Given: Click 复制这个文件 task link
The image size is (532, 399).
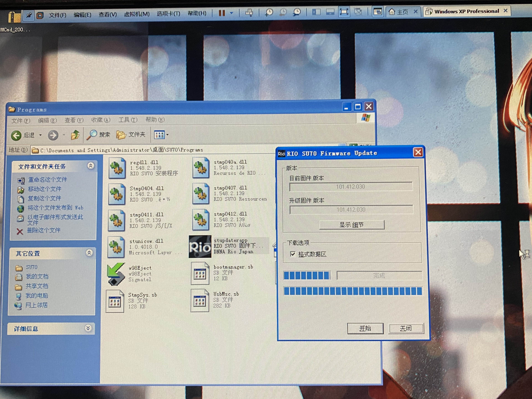Looking at the screenshot, I should coord(44,198).
